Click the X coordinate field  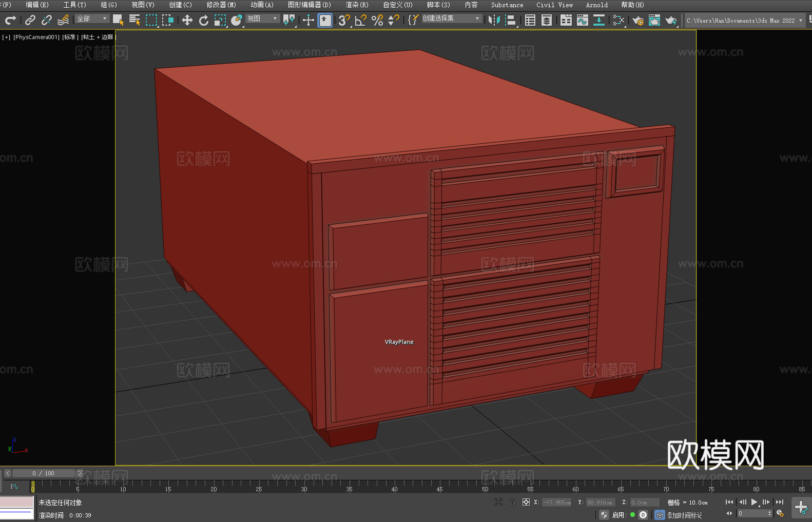coord(557,502)
